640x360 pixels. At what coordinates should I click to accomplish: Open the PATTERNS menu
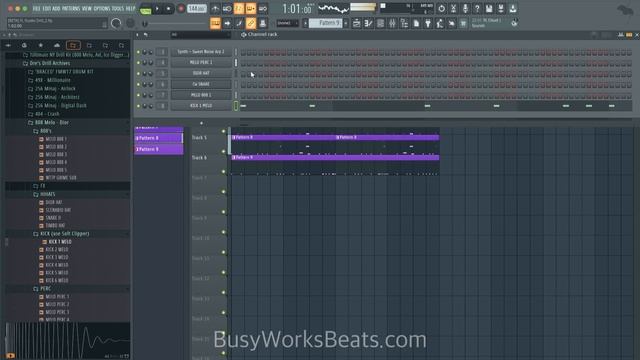pos(71,8)
